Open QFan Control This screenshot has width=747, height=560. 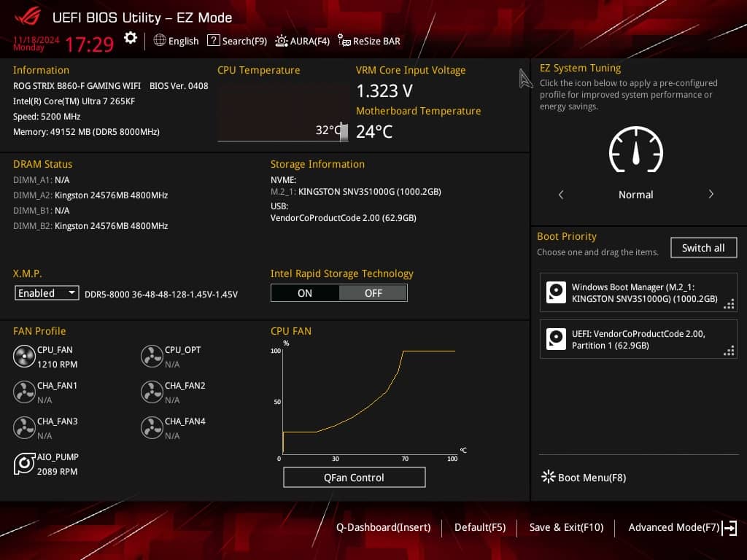(x=354, y=477)
